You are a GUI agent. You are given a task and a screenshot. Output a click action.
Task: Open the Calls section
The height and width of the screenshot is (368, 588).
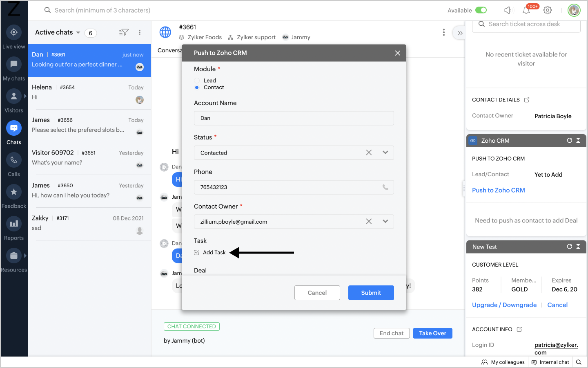tap(14, 165)
